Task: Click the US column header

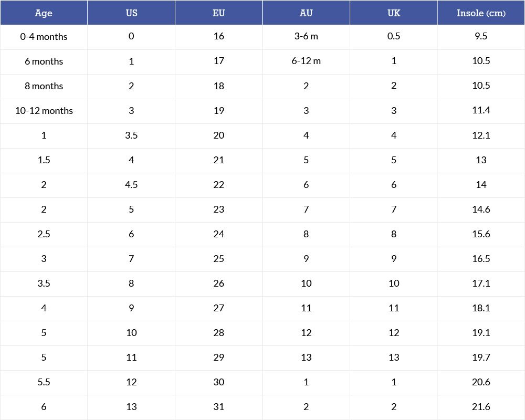Action: pyautogui.click(x=131, y=13)
